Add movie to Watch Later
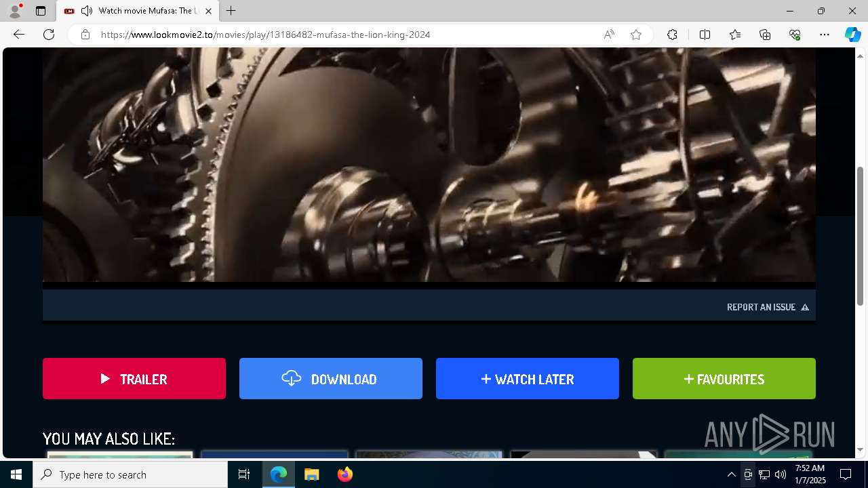 pyautogui.click(x=528, y=379)
